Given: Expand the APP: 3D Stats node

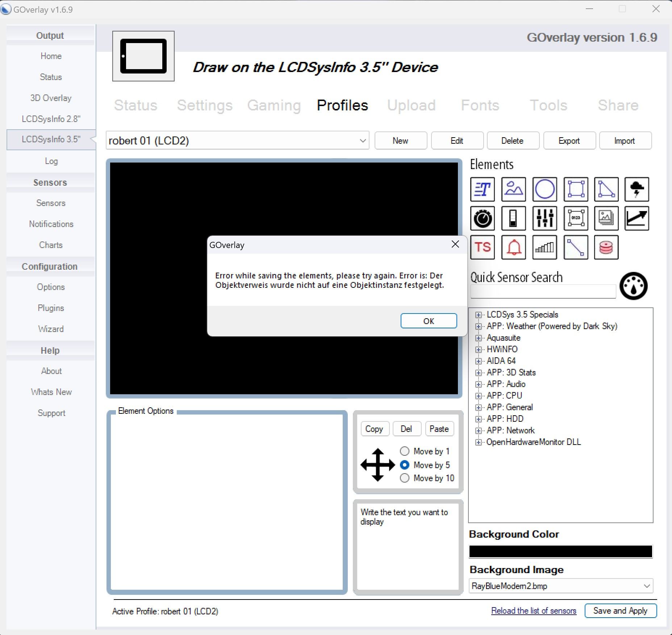Looking at the screenshot, I should 479,373.
